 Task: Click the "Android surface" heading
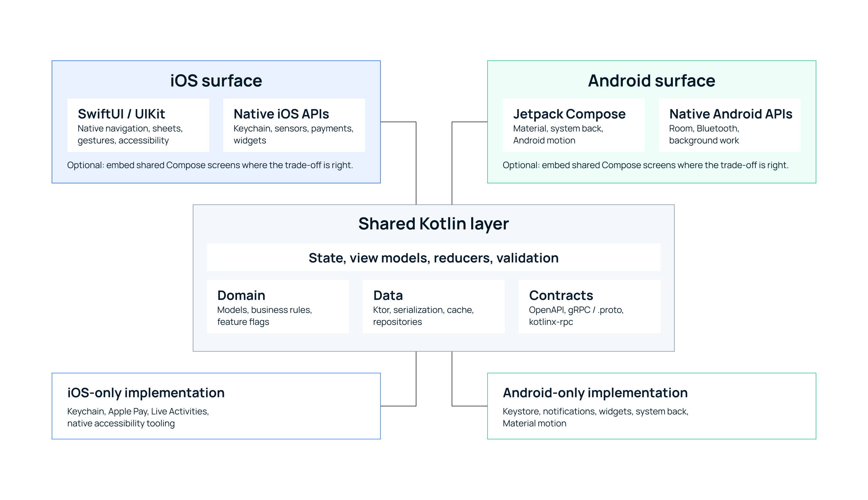[651, 81]
